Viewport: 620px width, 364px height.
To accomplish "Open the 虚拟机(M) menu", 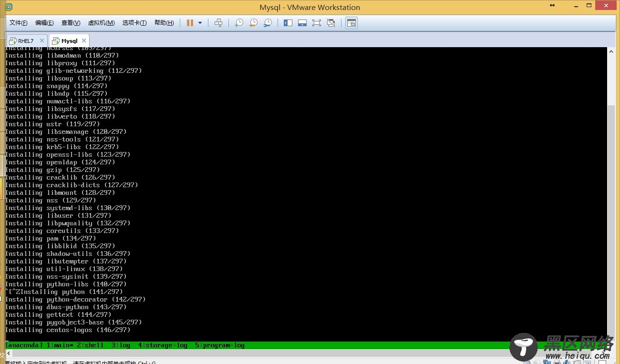I will click(101, 23).
